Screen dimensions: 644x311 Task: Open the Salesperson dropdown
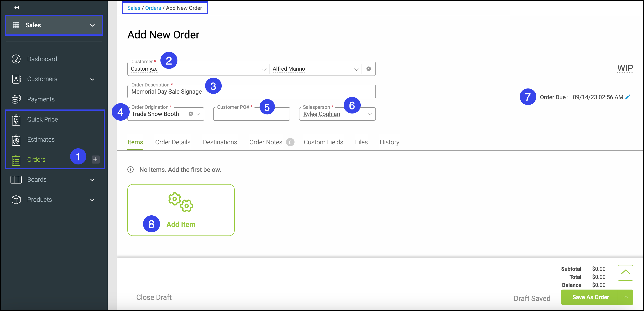tap(369, 114)
